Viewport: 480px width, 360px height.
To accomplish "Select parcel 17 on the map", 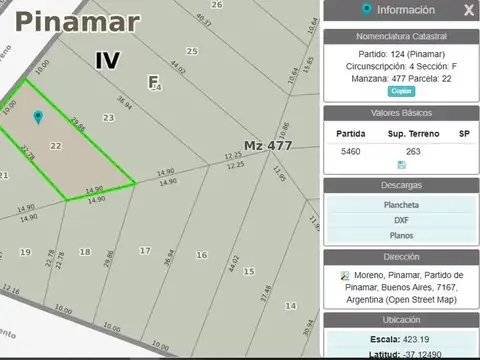I will pyautogui.click(x=145, y=250).
